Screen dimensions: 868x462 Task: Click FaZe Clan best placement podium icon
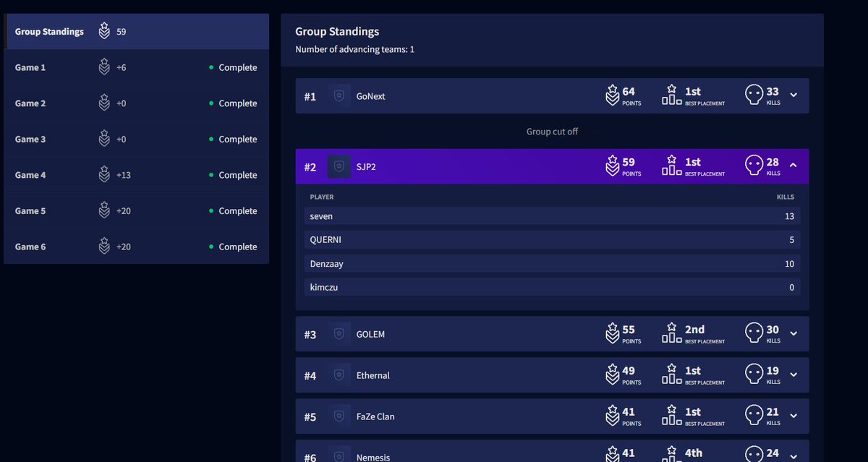[671, 415]
